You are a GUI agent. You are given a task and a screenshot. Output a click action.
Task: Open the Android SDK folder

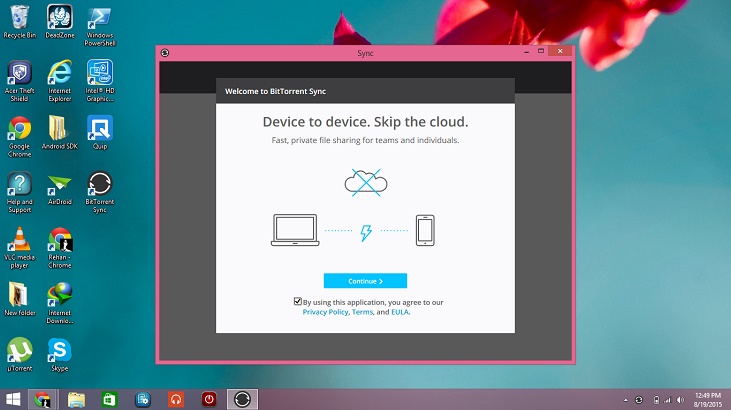[x=60, y=130]
